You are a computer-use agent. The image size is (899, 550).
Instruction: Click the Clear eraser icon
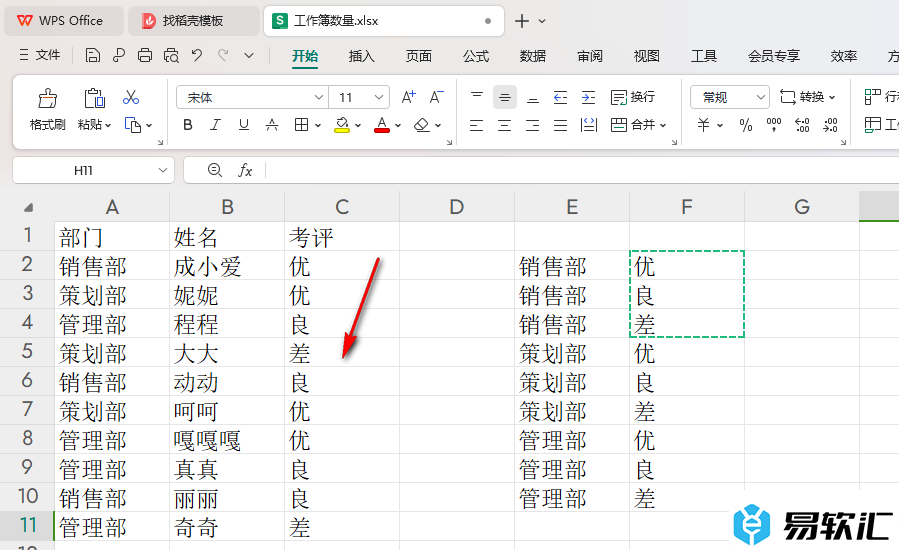pos(422,125)
